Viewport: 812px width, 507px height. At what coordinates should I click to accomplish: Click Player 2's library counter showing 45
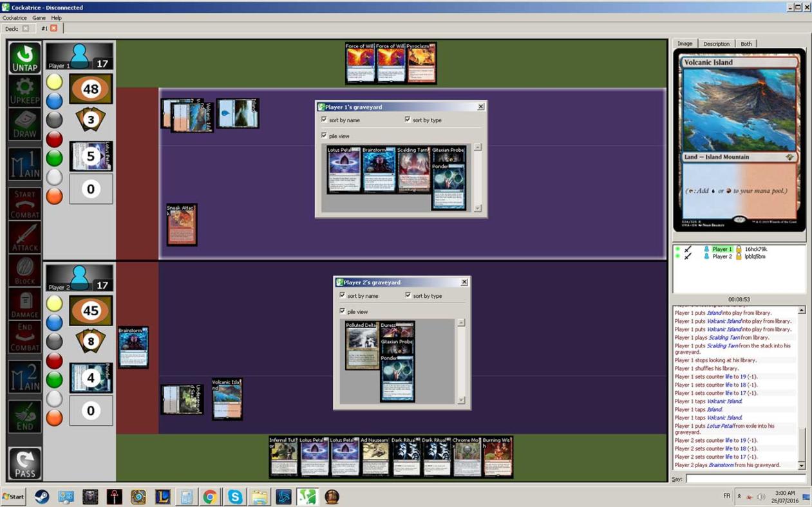[91, 311]
